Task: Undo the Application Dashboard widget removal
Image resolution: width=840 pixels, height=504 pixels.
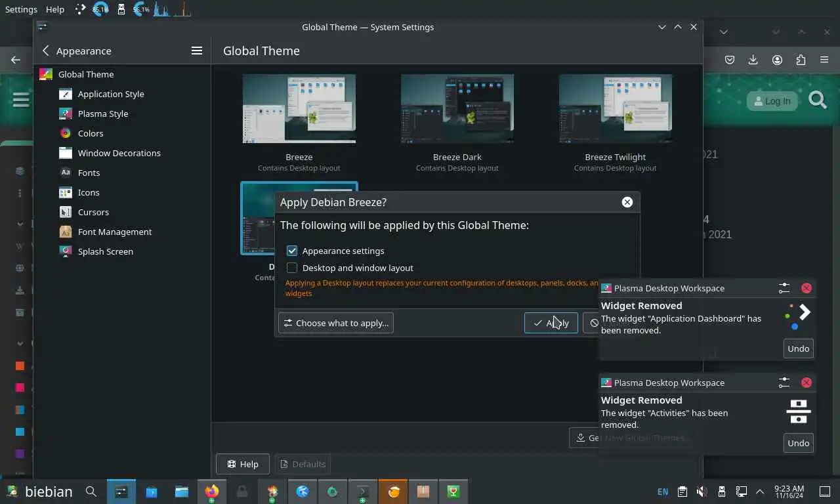Action: [798, 348]
